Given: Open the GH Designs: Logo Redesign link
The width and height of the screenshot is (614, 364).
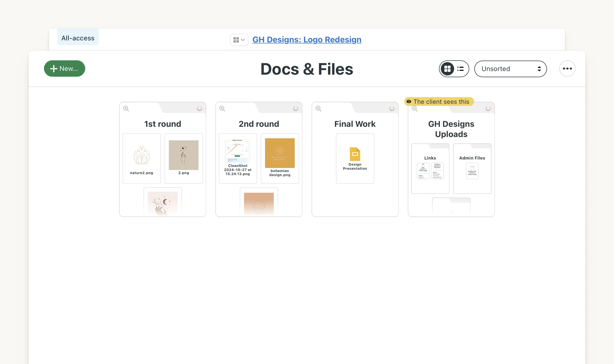Looking at the screenshot, I should point(307,40).
